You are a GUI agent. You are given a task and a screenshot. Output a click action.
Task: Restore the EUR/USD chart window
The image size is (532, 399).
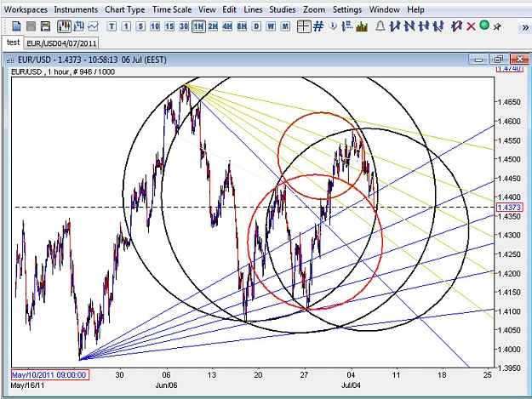pyautogui.click(x=499, y=60)
